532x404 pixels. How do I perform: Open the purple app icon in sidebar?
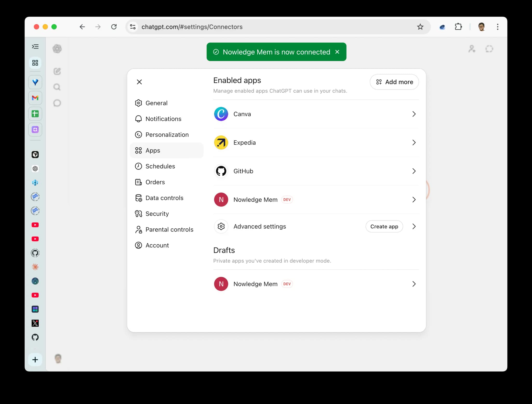pyautogui.click(x=35, y=129)
